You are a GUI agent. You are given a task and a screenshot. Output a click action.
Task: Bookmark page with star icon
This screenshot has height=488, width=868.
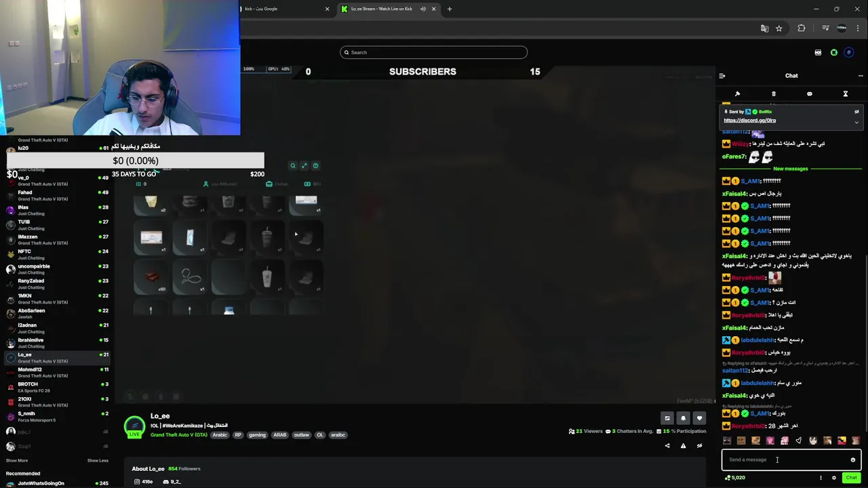tap(779, 28)
